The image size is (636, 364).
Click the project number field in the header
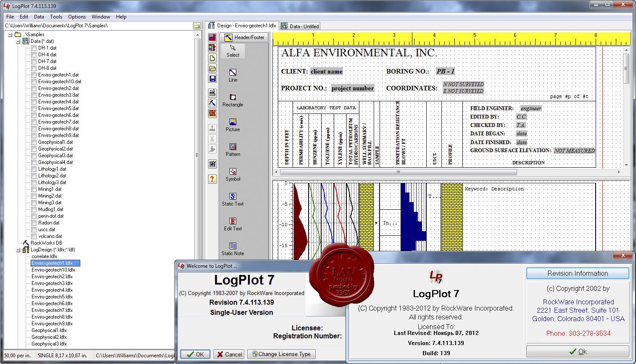click(x=352, y=88)
